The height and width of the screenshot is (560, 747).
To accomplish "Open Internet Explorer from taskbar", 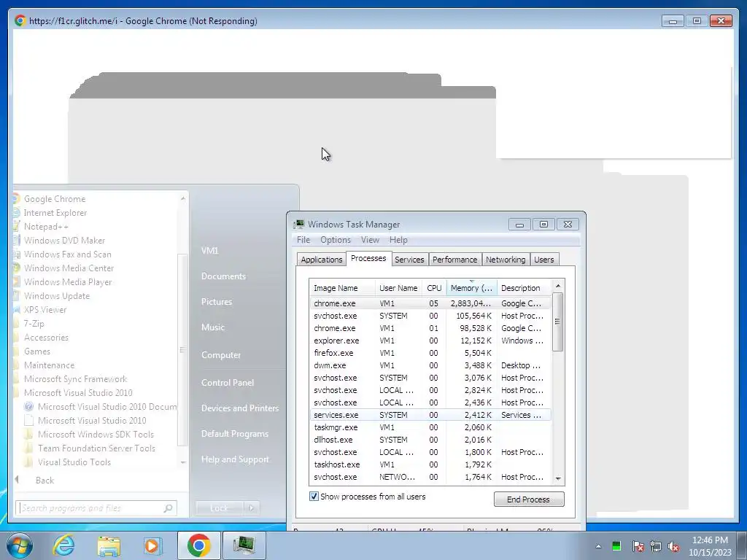I will pyautogui.click(x=63, y=545).
